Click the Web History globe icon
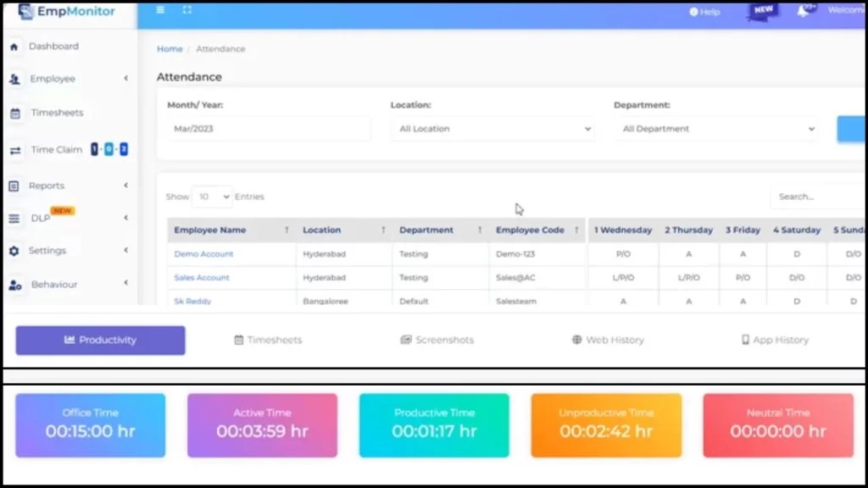868x488 pixels. 576,340
